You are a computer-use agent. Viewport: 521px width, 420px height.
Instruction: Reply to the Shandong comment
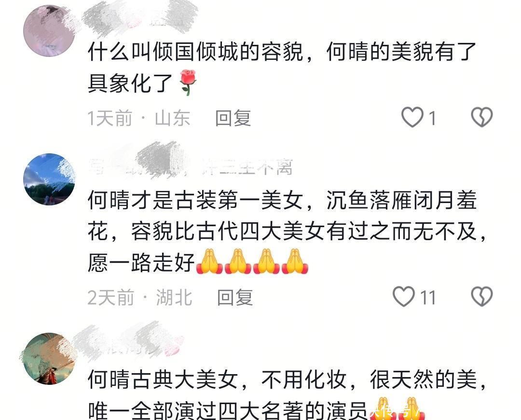pyautogui.click(x=233, y=118)
